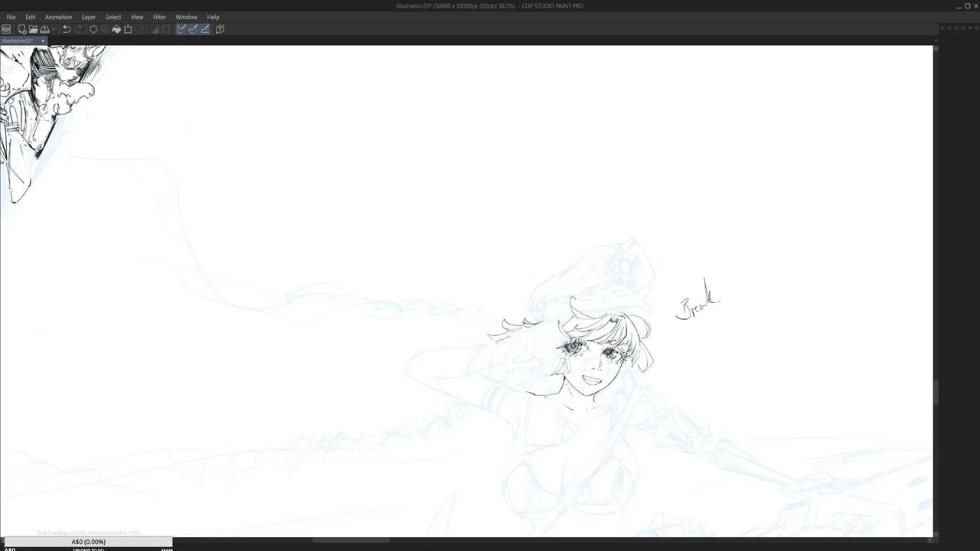
Task: Click the A$0 (0.00%) progress bar
Action: pos(88,542)
